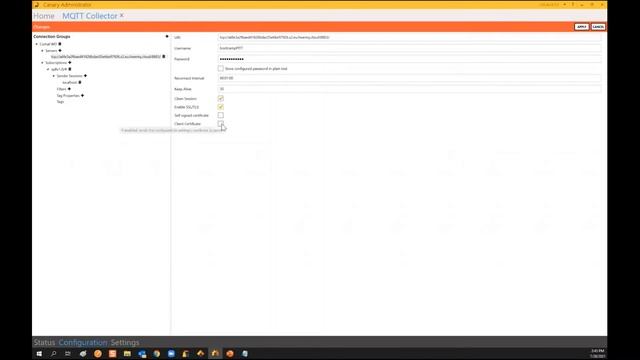The height and width of the screenshot is (360, 640).
Task: Select the localhost session in tree
Action: (69, 82)
